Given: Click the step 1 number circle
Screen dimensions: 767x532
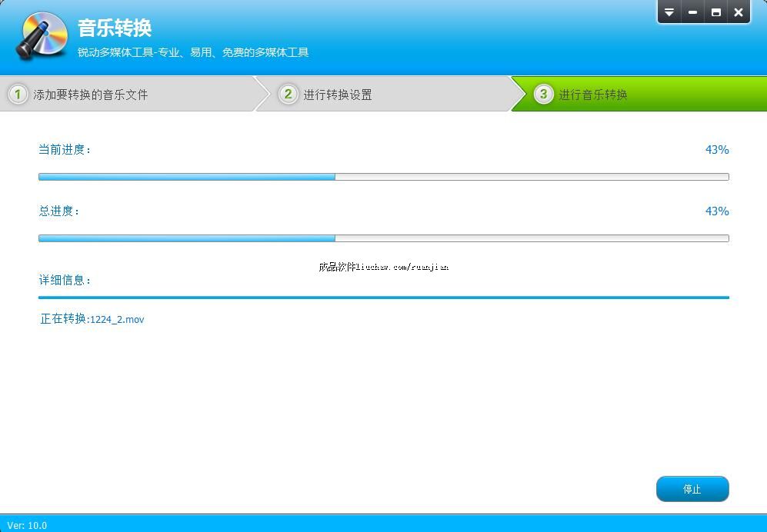Looking at the screenshot, I should pos(17,95).
